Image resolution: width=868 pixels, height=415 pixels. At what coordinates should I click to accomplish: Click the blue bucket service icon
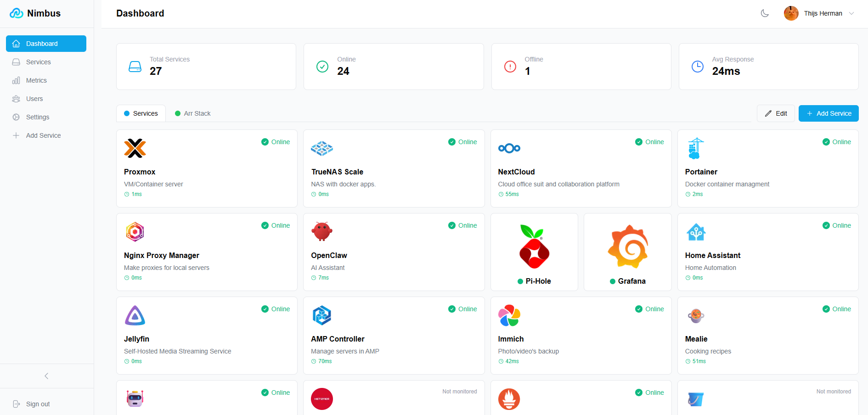[x=696, y=399]
